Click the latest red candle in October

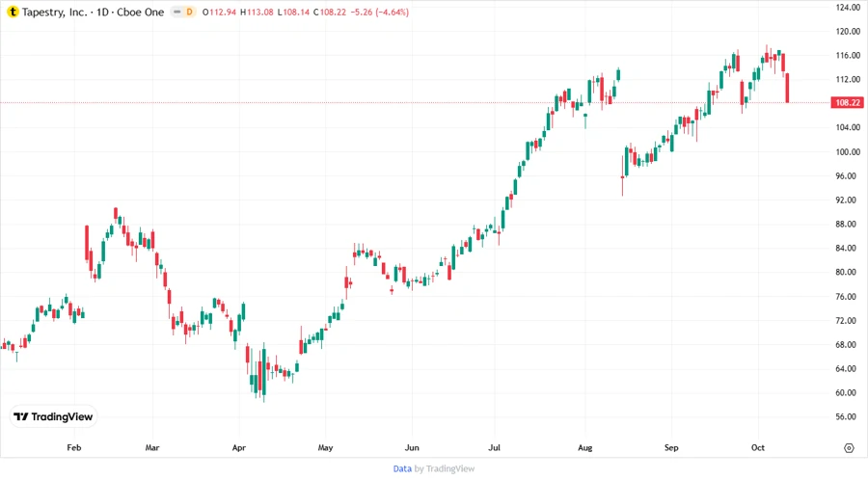coord(788,88)
